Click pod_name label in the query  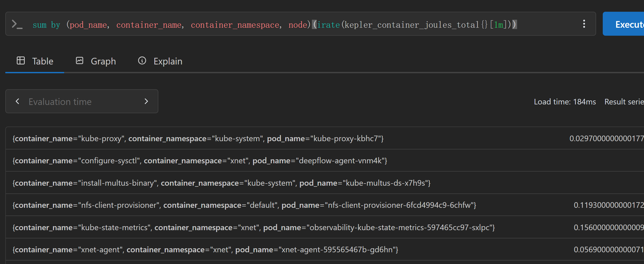coord(88,25)
